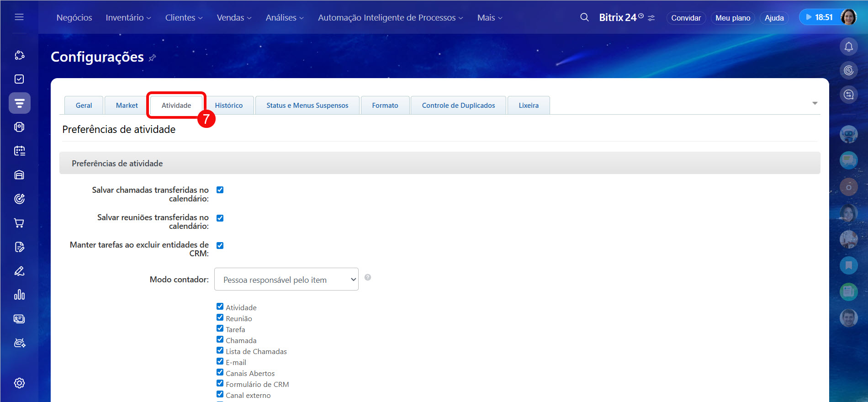
Task: Click the Meu plano button
Action: coord(732,18)
